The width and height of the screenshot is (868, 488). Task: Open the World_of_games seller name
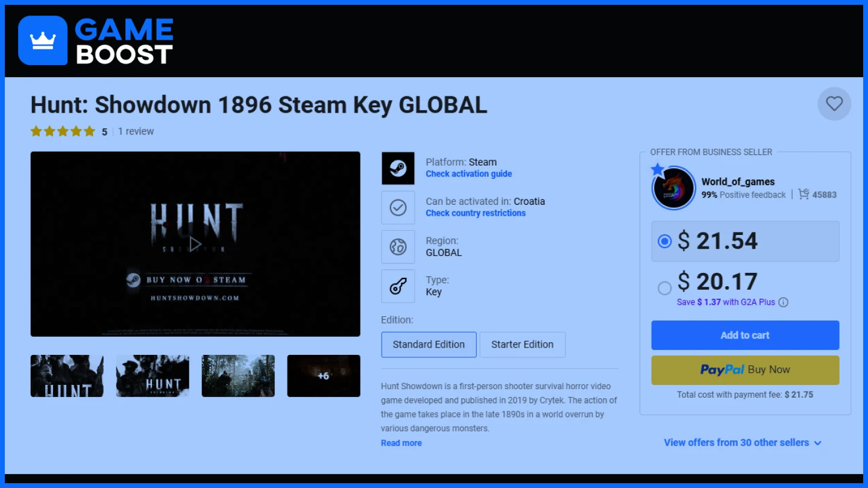pos(738,181)
